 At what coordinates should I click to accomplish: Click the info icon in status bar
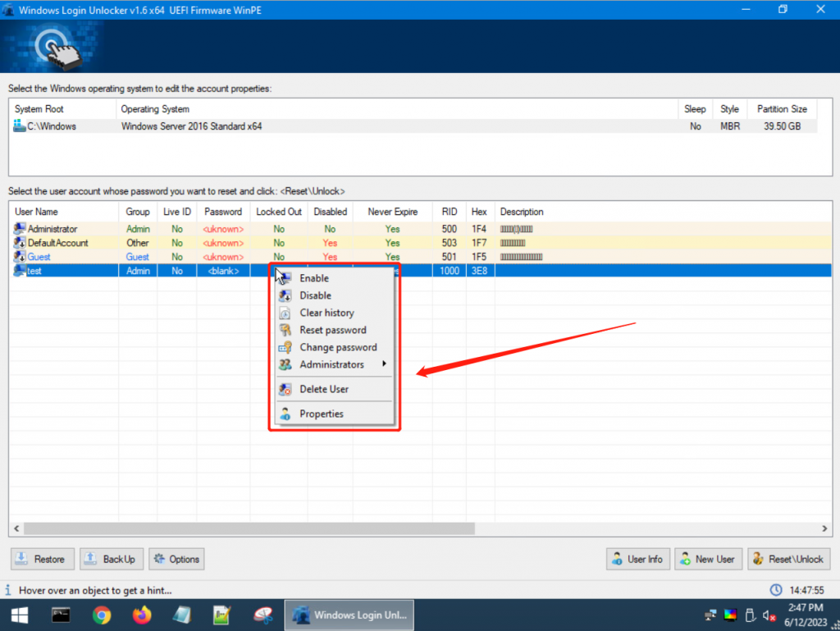pos(8,590)
